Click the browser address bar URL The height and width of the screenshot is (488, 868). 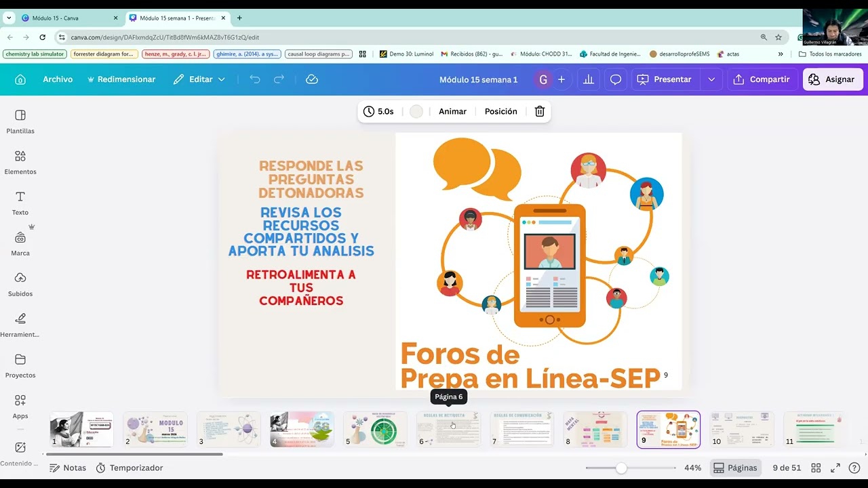(x=165, y=37)
